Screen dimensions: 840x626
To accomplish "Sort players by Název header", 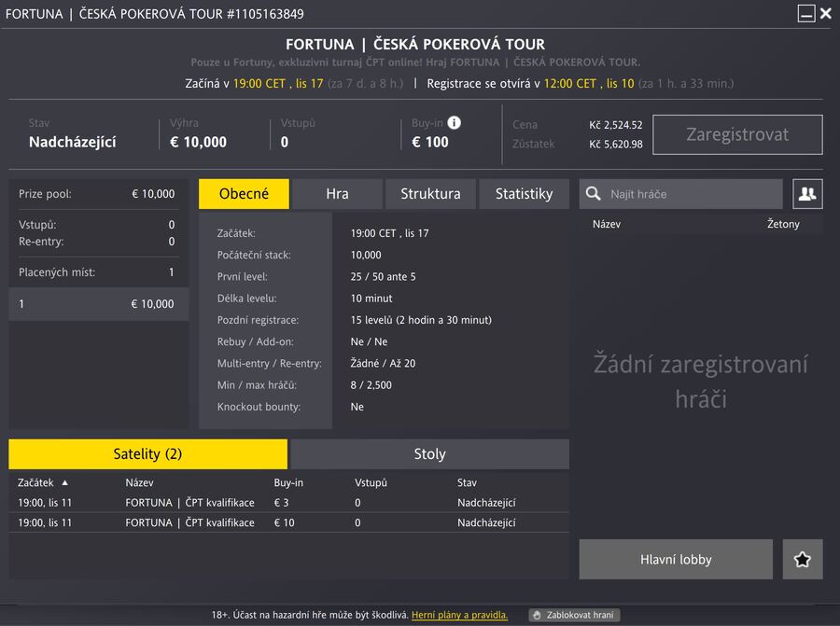I will point(607,224).
